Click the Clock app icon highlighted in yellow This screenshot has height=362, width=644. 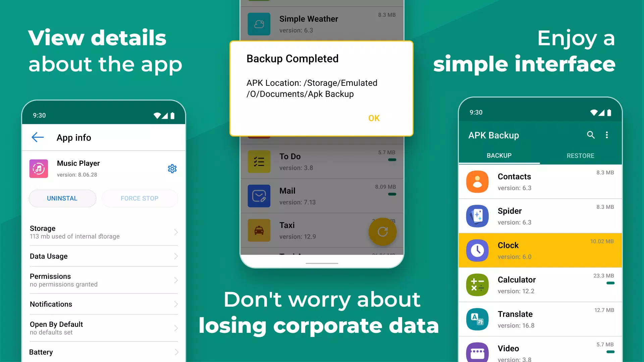click(477, 249)
